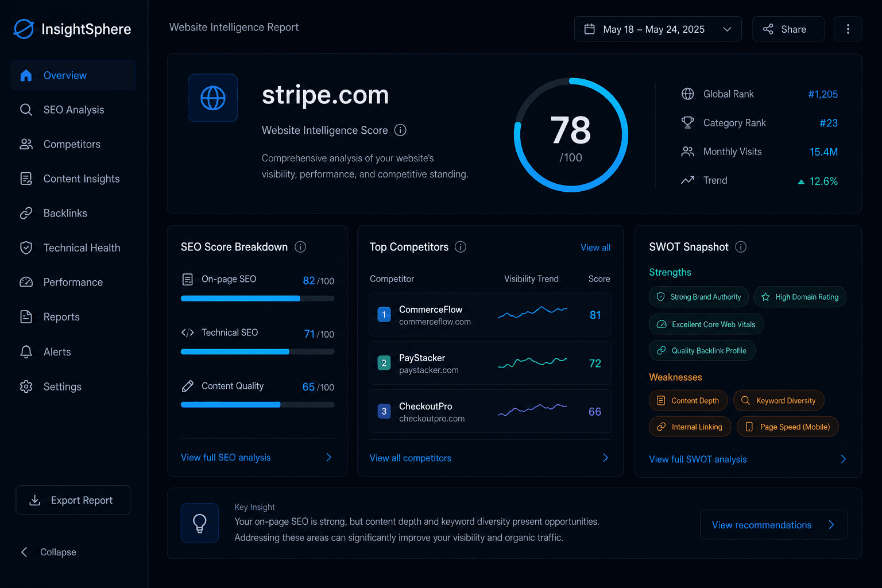
Task: Click View all link in Top Competitors
Action: click(x=595, y=247)
